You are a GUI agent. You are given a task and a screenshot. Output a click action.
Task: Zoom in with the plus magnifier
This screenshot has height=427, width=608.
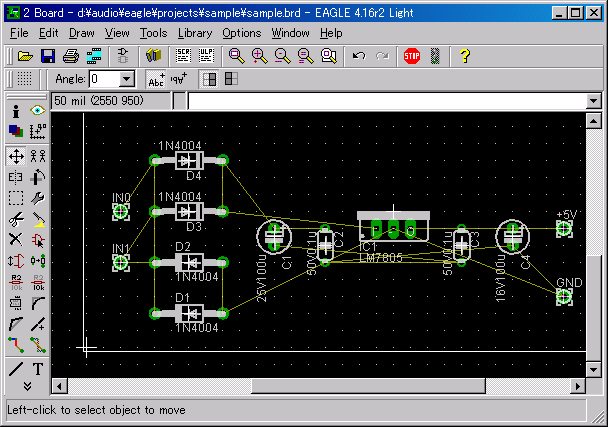pyautogui.click(x=259, y=56)
